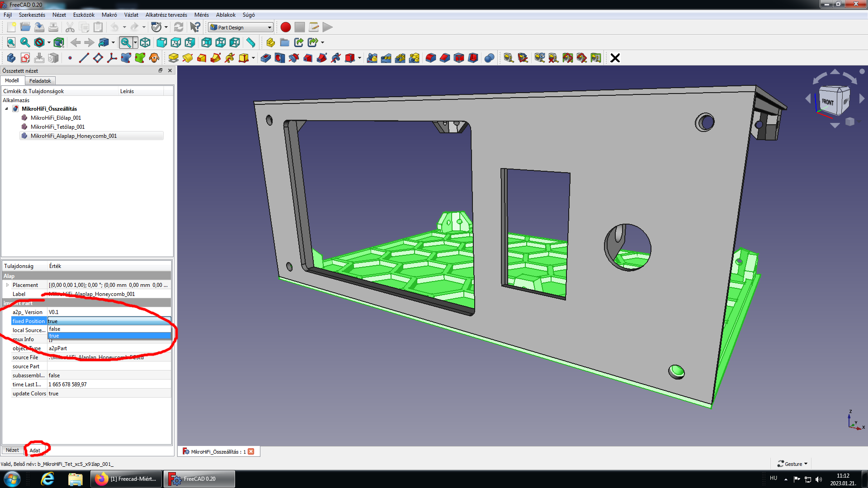Click the Create Sketch icon
This screenshot has height=488, width=868.
click(25, 58)
